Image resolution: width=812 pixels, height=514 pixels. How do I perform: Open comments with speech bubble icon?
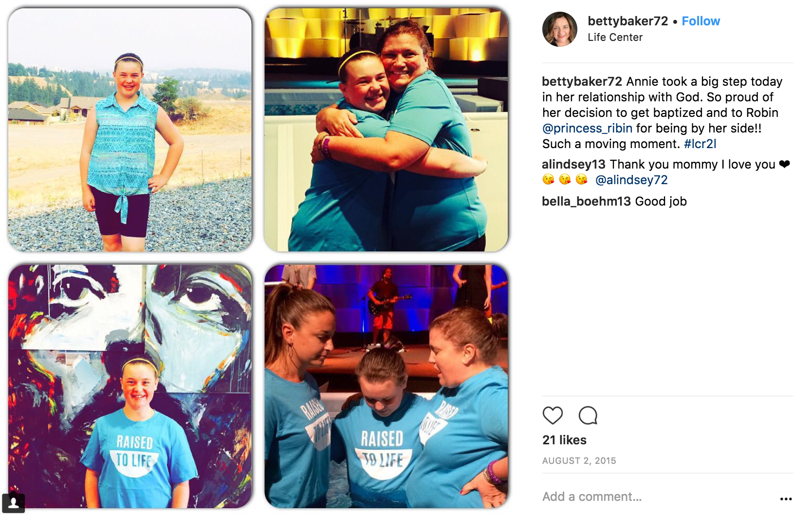pos(588,416)
